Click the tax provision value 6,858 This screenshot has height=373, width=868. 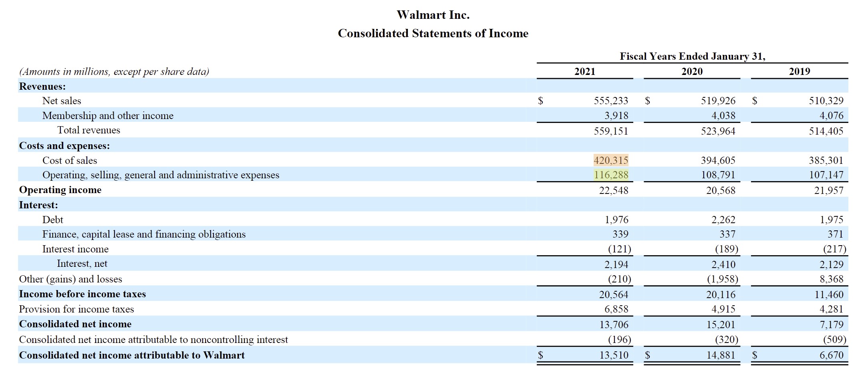616,309
